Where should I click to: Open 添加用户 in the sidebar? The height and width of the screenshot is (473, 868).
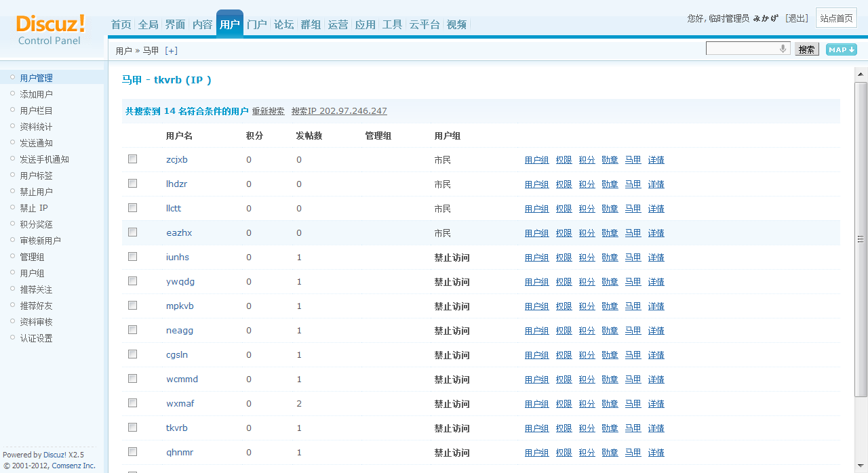point(37,94)
